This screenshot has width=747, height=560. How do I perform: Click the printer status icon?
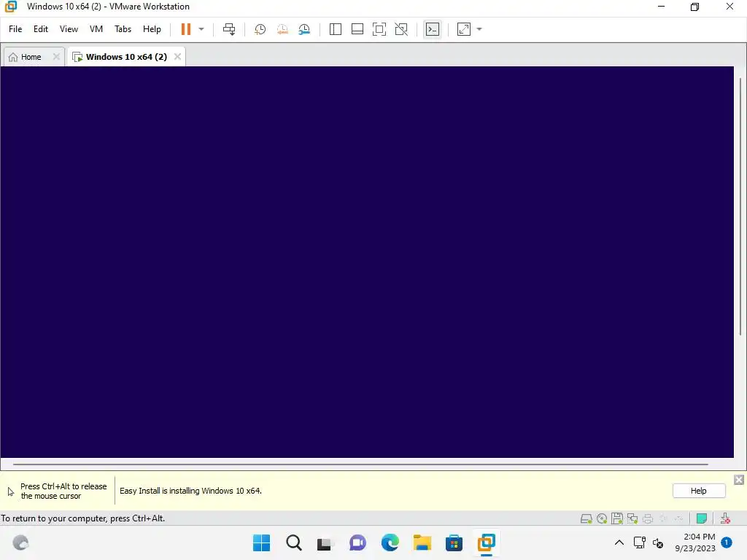[x=648, y=518]
